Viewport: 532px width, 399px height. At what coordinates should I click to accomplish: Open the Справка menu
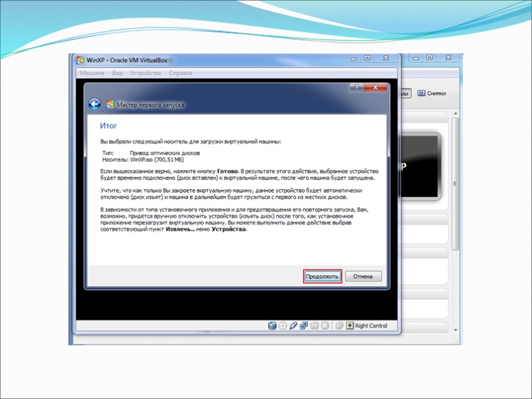pyautogui.click(x=180, y=73)
